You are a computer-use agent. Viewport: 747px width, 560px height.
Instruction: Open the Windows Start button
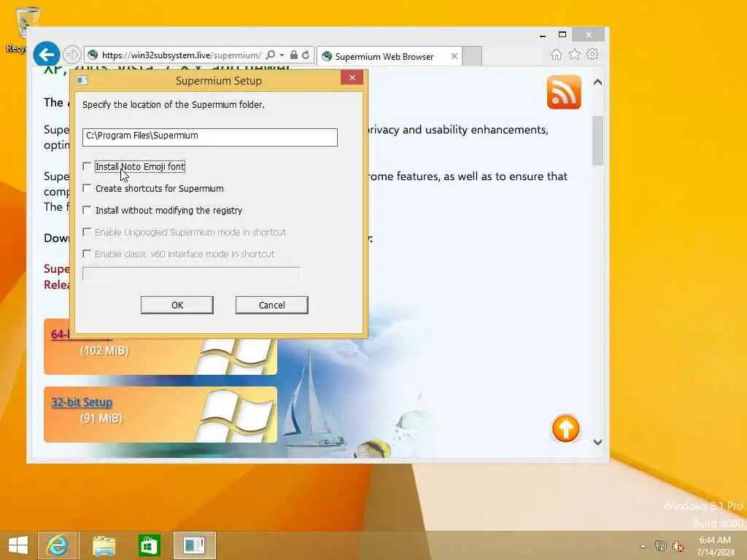coord(18,545)
